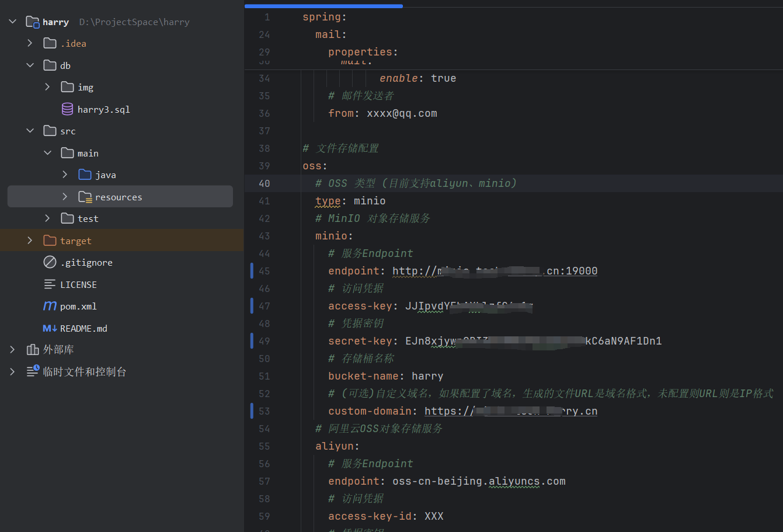Screen dimensions: 783x532
Task: Expand the java folder chevron
Action: pos(65,175)
